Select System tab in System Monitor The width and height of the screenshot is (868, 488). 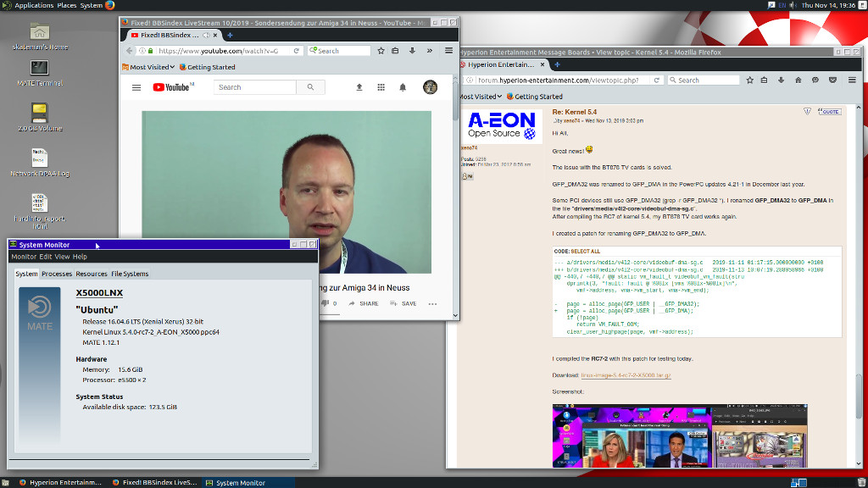(26, 274)
